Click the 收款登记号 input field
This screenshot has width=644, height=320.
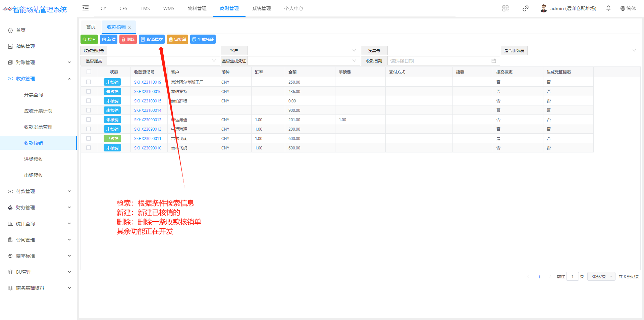tap(163, 50)
